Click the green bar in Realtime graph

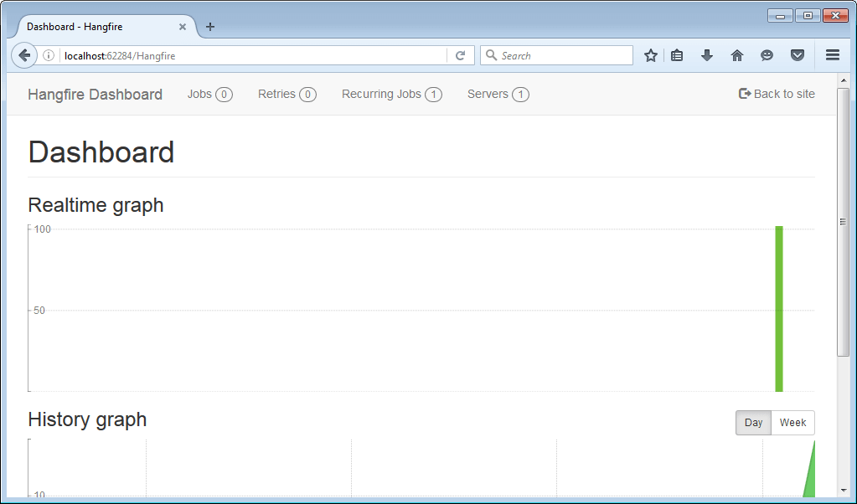tap(779, 309)
